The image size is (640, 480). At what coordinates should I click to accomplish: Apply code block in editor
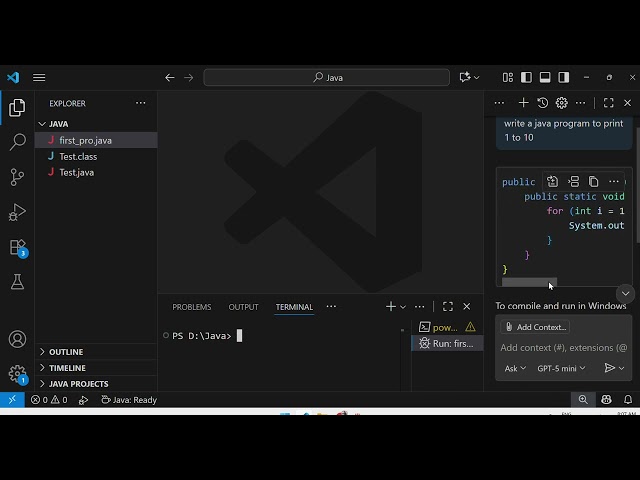[552, 181]
